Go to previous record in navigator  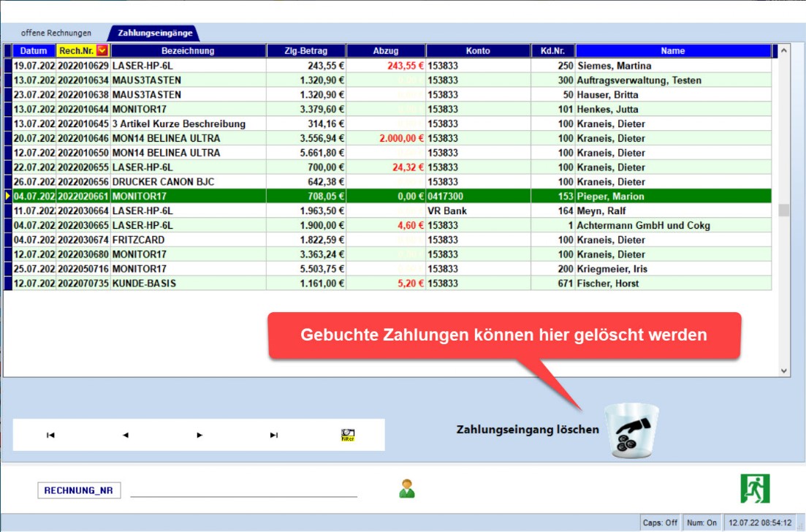pyautogui.click(x=125, y=435)
